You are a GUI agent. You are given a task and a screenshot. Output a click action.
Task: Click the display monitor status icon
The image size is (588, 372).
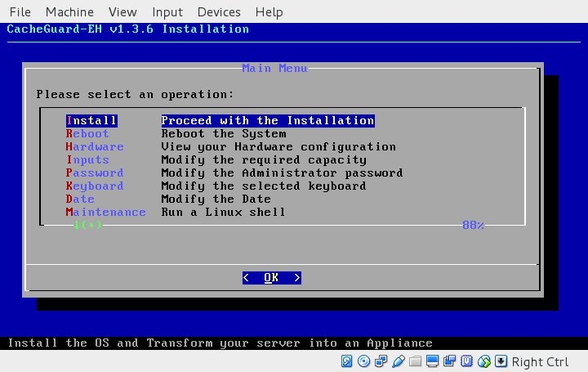433,361
